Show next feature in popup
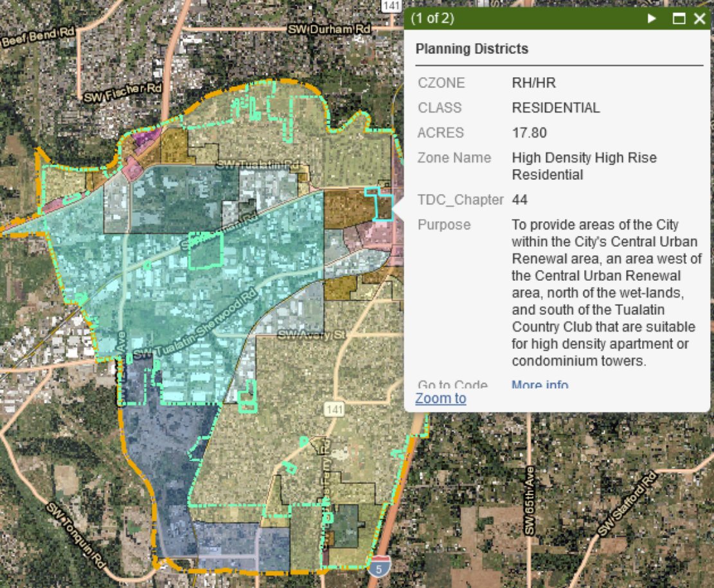Viewport: 714px width, 588px height. coord(652,19)
